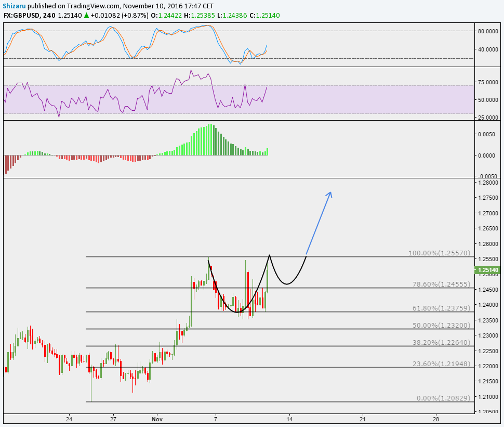The height and width of the screenshot is (427, 504).
Task: Click the 1.21000 price axis label
Action: (x=488, y=396)
